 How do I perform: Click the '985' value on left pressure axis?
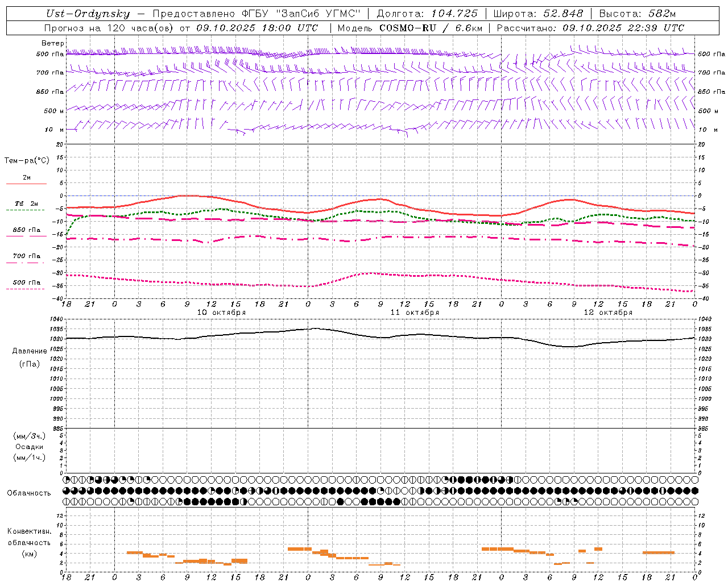(57, 429)
